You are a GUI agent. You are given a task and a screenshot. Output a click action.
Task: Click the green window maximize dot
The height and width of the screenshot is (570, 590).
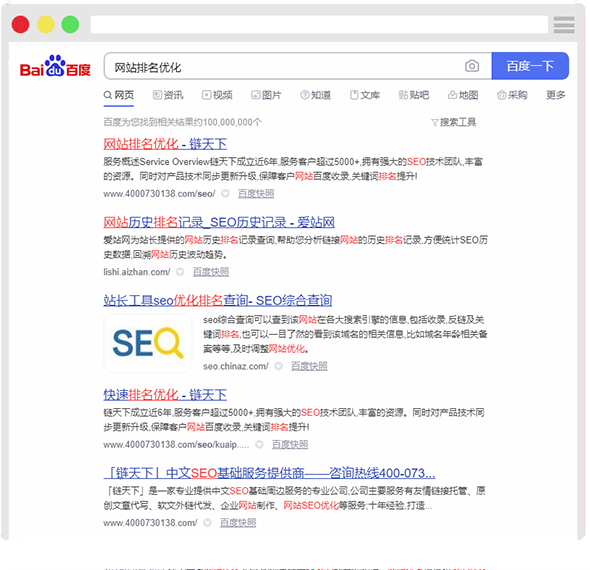click(70, 25)
